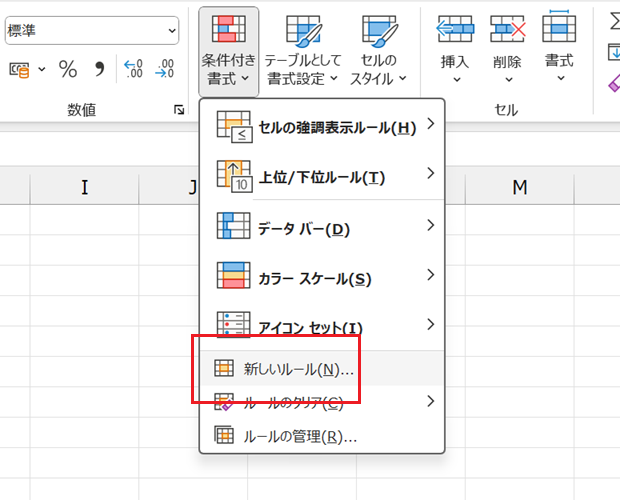The height and width of the screenshot is (500, 620).
Task: Open テーブルとして書式設定 in the ribbon
Action: [301, 50]
